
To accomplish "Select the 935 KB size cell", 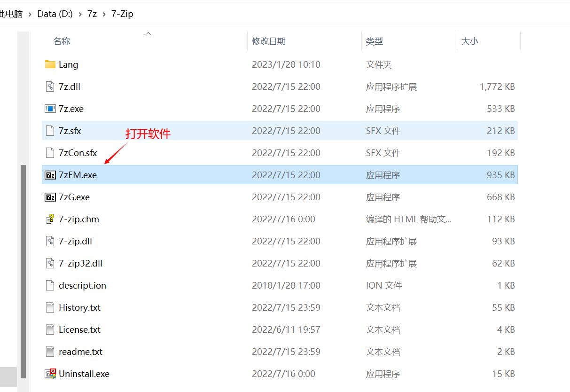I will point(501,175).
